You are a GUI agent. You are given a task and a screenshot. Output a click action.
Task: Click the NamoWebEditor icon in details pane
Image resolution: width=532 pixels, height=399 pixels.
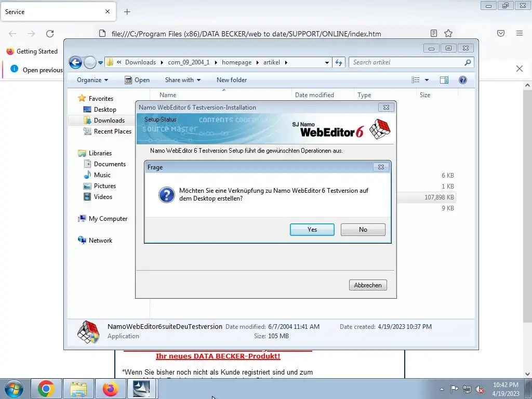click(x=88, y=332)
